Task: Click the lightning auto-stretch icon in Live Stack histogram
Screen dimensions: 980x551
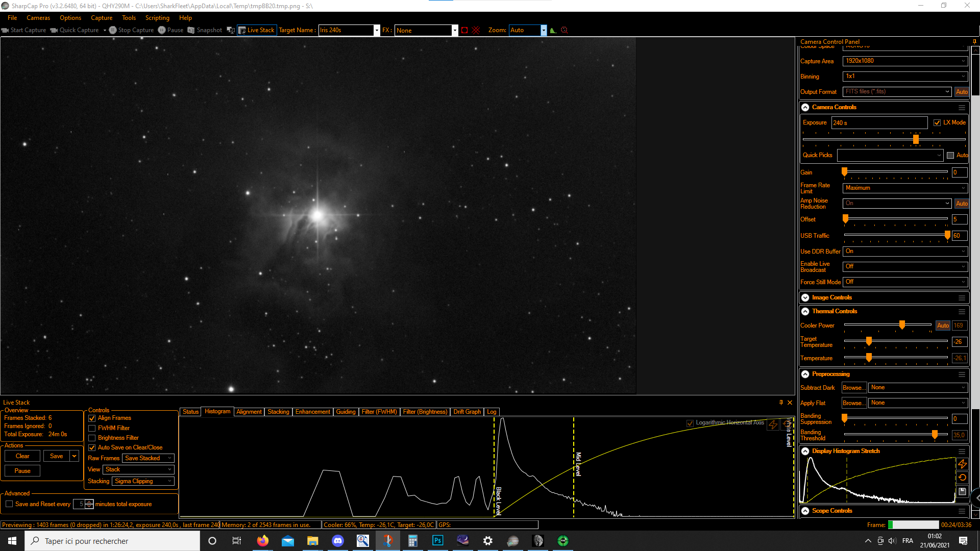Action: pyautogui.click(x=773, y=424)
